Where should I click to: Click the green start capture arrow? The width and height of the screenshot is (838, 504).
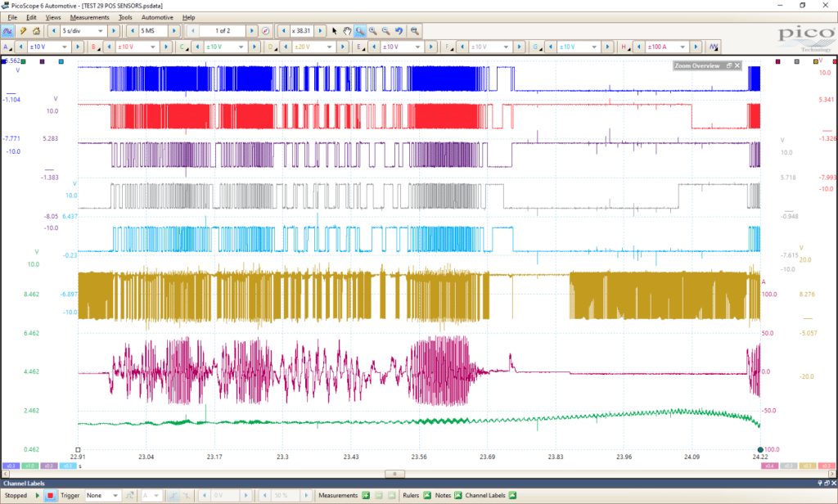click(38, 496)
